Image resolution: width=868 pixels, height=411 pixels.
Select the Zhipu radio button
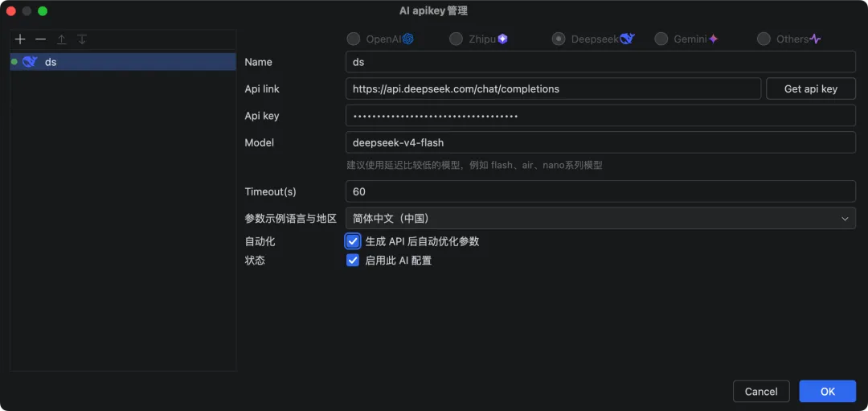pos(456,39)
